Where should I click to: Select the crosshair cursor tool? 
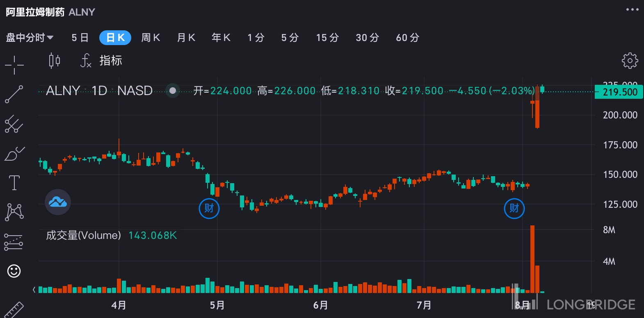[x=14, y=65]
